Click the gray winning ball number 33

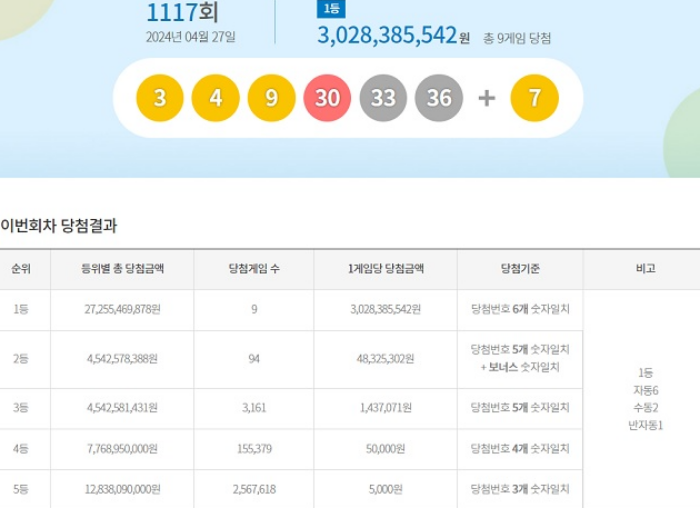[x=383, y=98]
